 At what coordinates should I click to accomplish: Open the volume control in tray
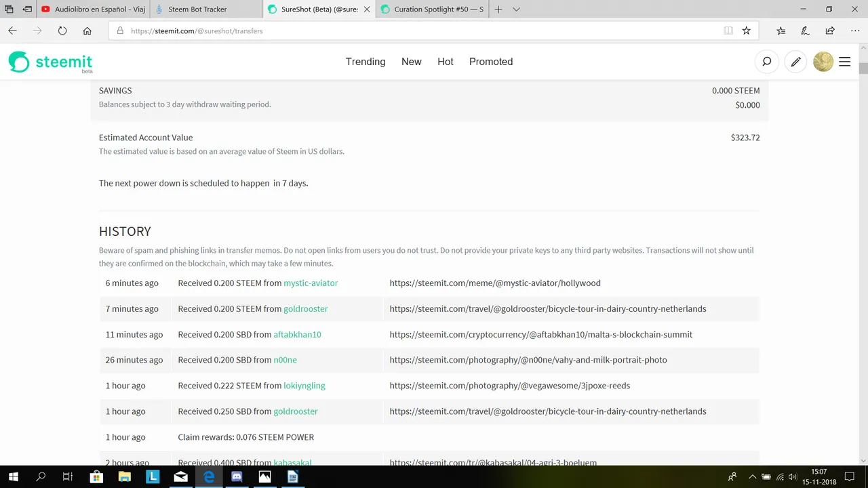click(793, 476)
